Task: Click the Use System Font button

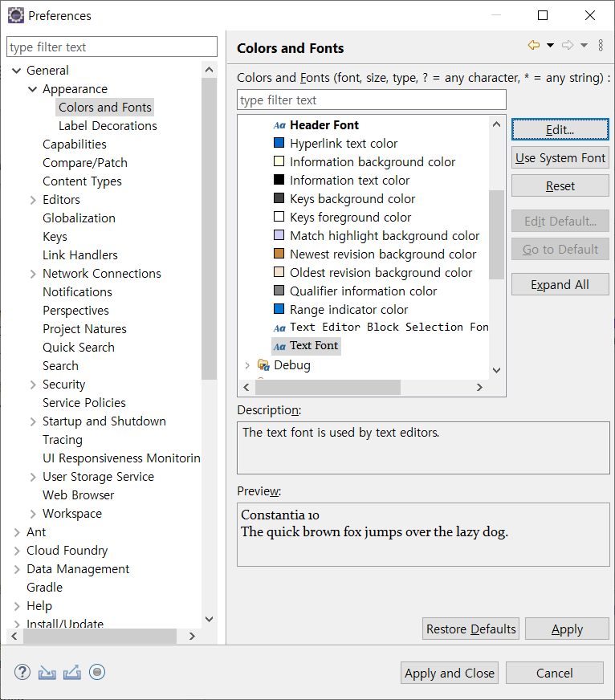Action: 560,157
